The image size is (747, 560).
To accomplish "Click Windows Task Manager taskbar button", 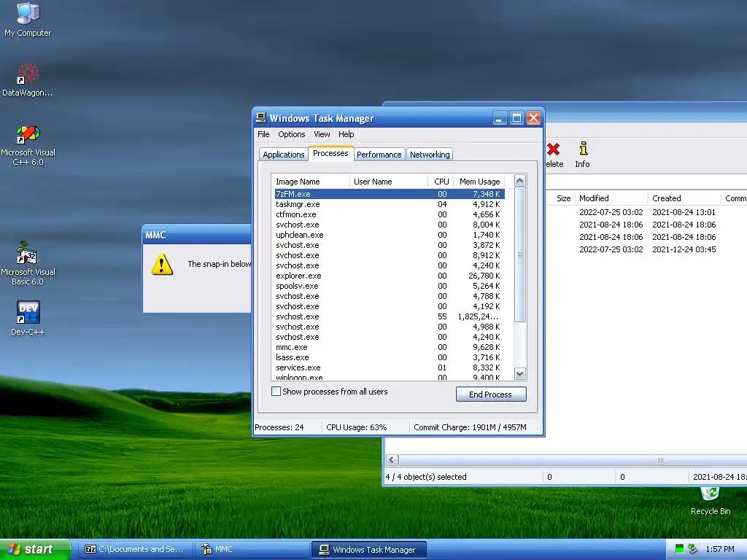I will tap(368, 549).
